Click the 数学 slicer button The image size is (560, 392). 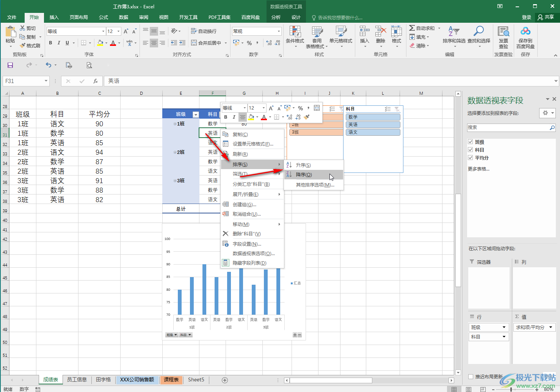(x=373, y=117)
